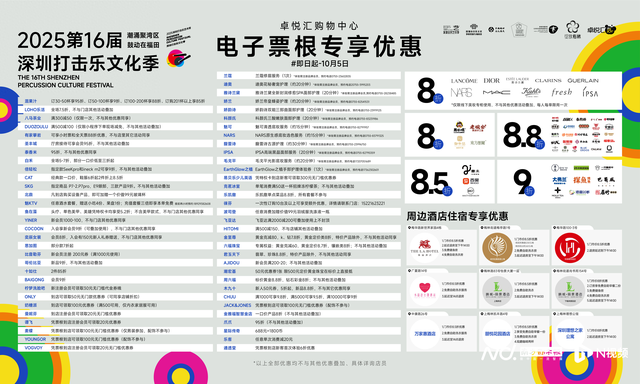Click the 万家惠酒店 hotel logo
The width and height of the screenshot is (640, 384).
424,334
